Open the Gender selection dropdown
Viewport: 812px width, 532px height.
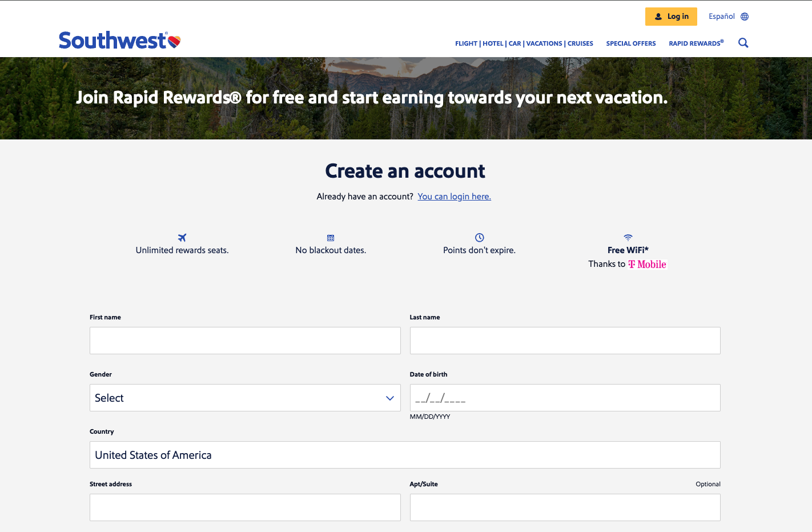point(245,398)
